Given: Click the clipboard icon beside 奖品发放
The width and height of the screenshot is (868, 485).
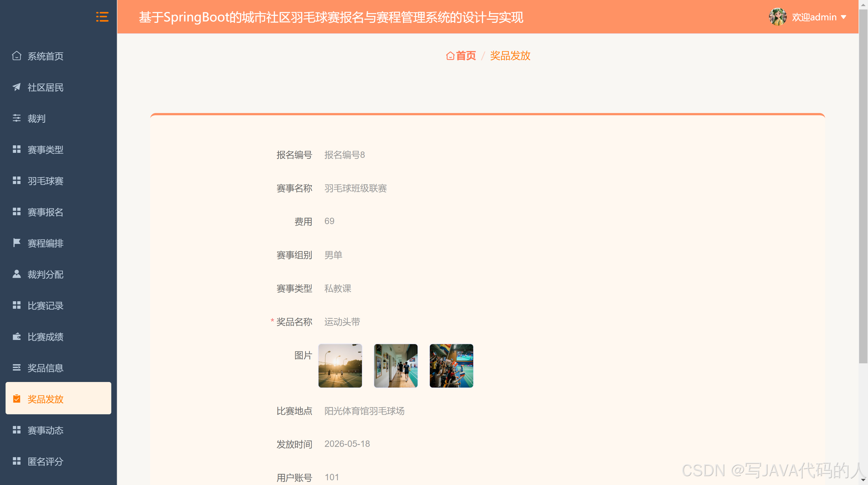Looking at the screenshot, I should pyautogui.click(x=16, y=399).
